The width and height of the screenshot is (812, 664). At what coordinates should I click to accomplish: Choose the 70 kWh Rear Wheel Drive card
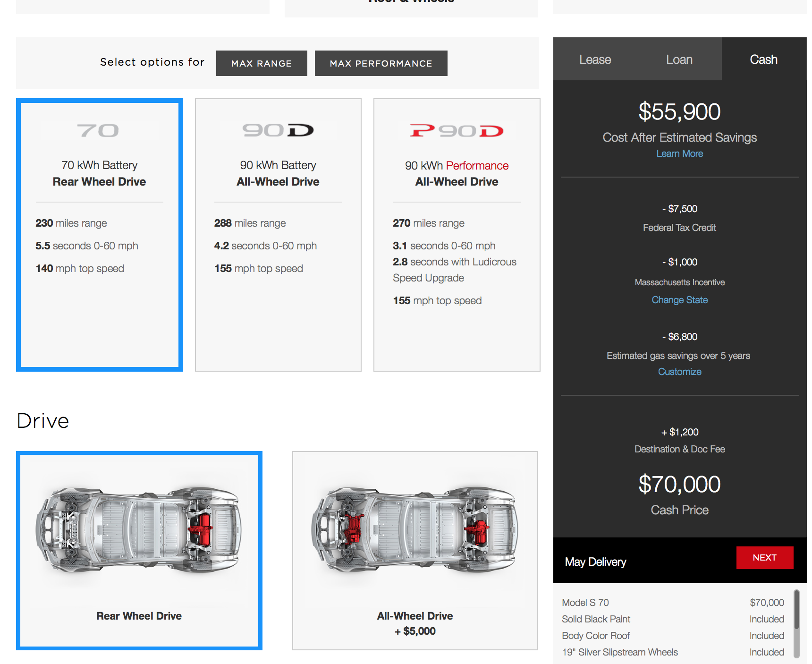click(100, 235)
